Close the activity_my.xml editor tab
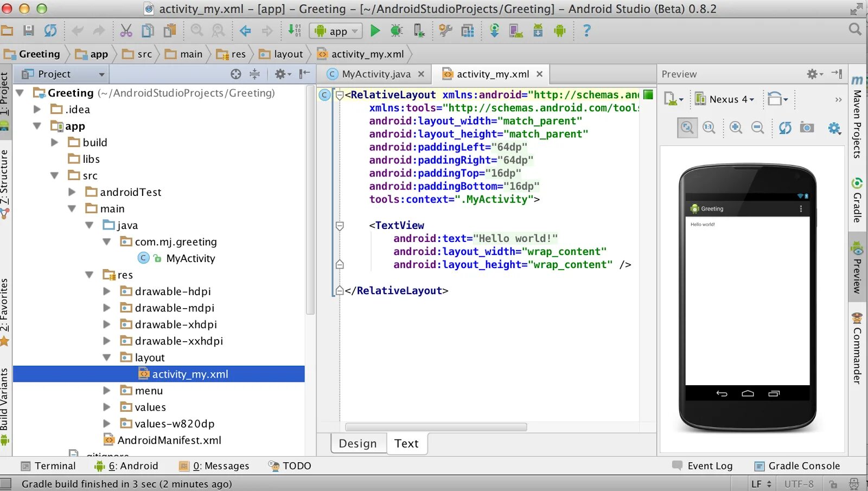The height and width of the screenshot is (491, 868). pos(539,74)
